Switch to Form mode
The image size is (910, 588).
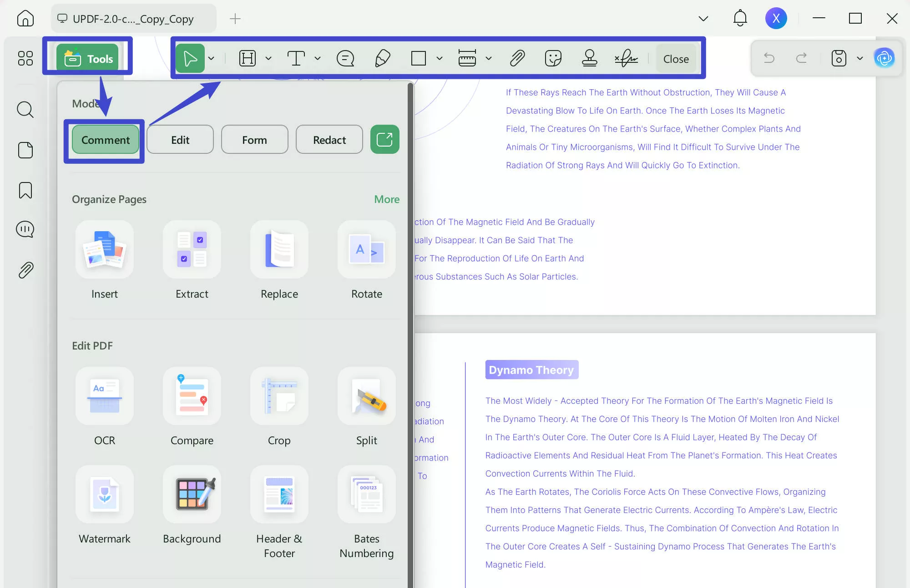tap(254, 139)
